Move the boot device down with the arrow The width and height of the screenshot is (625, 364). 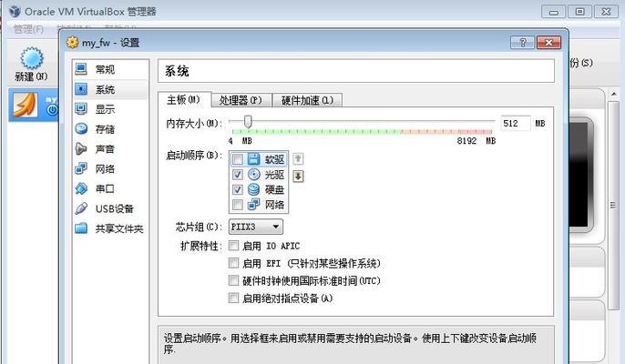tap(298, 176)
